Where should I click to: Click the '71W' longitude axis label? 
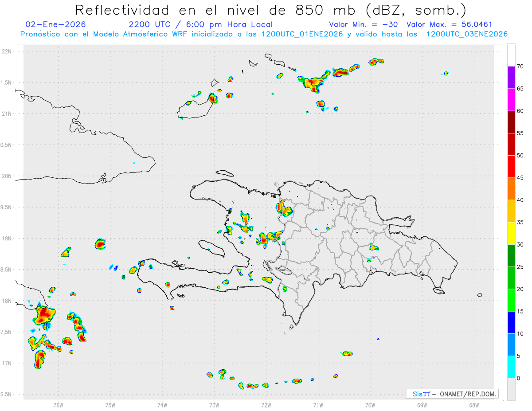(x=318, y=405)
